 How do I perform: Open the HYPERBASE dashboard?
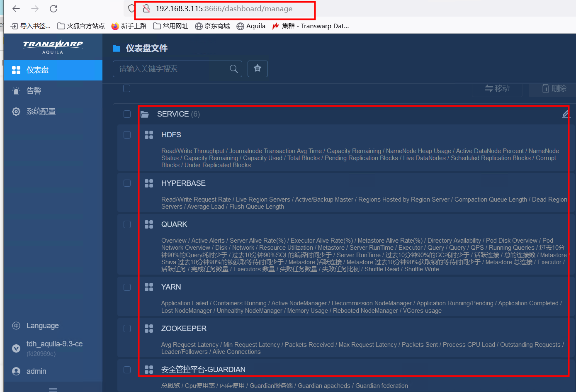point(183,183)
